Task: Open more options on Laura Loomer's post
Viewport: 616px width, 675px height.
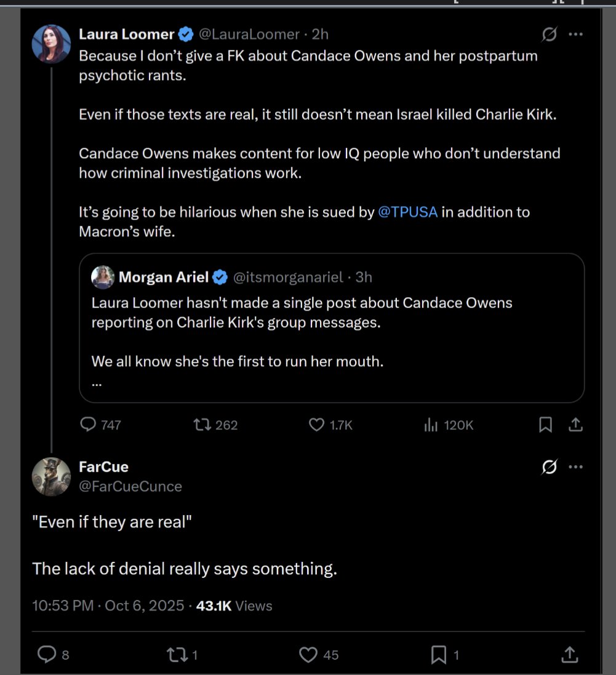Action: pos(576,35)
